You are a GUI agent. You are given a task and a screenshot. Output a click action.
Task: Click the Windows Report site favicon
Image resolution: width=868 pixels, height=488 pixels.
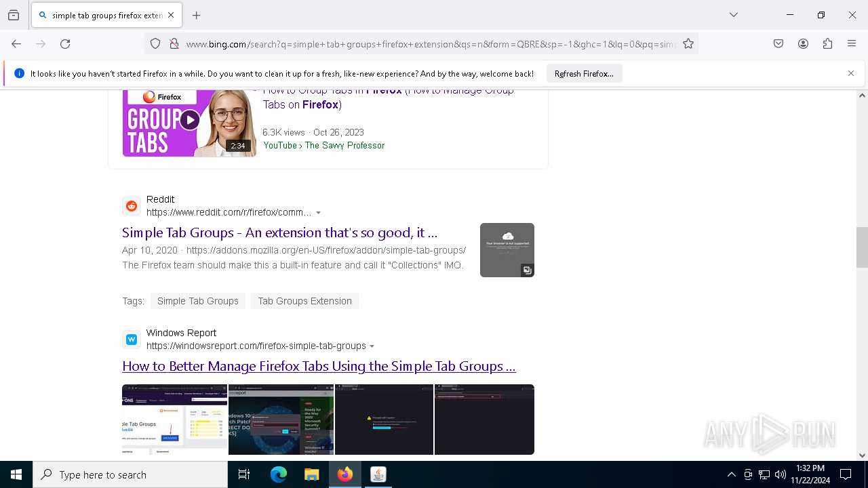132,339
